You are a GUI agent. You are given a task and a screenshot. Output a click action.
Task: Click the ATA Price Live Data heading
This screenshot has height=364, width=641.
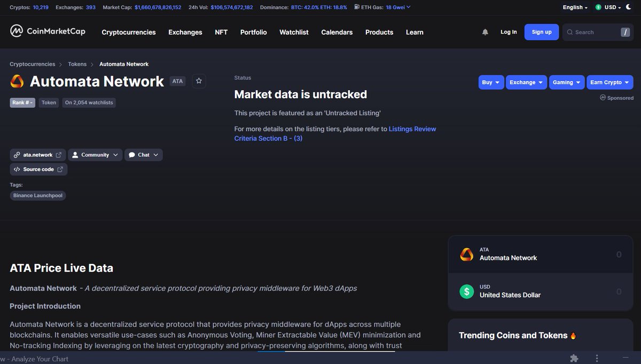click(61, 268)
